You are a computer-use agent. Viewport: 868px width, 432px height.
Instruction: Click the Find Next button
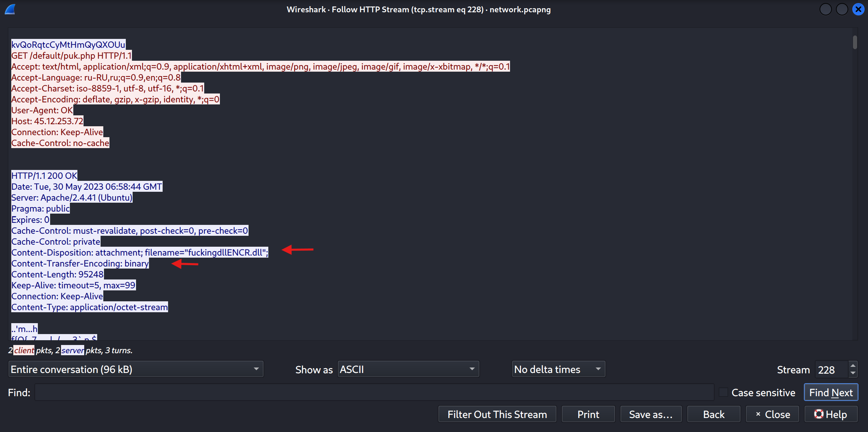[x=831, y=392]
